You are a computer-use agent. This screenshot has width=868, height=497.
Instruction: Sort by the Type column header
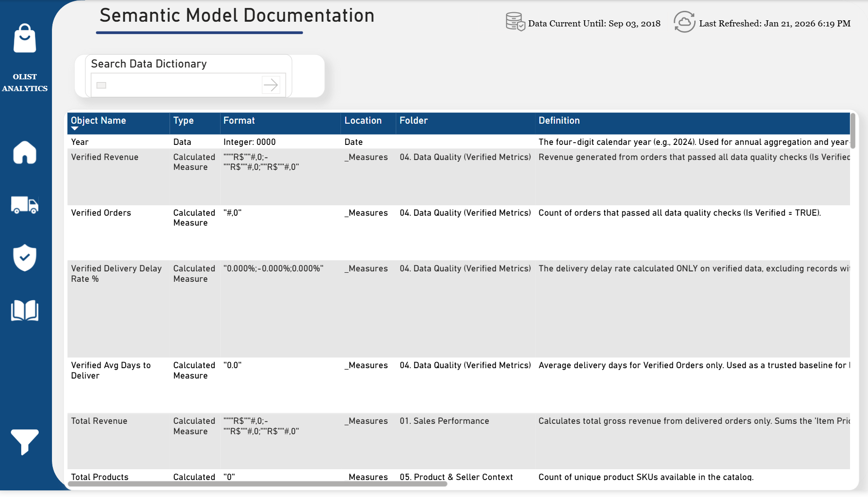click(183, 120)
